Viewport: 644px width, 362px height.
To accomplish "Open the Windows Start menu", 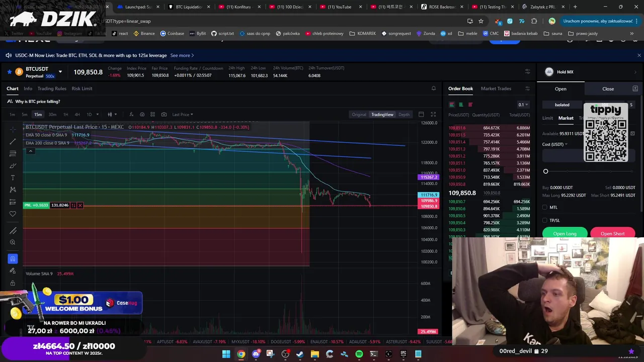I will [226, 354].
